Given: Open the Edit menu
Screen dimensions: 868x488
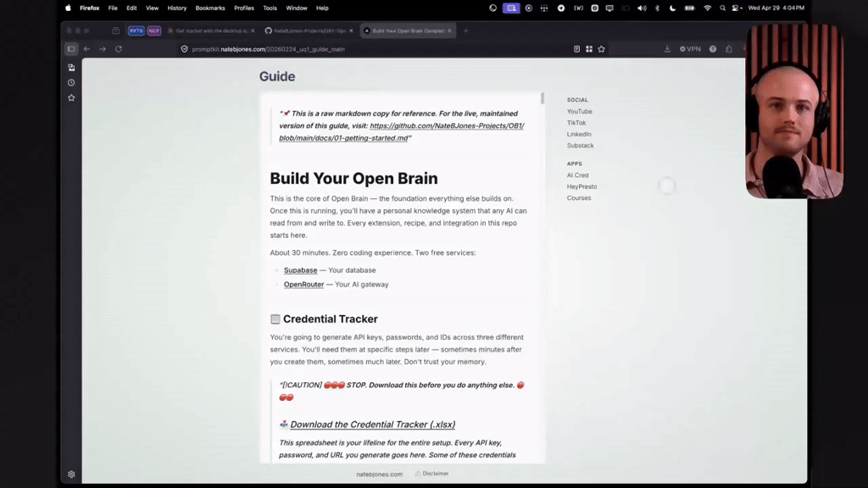Looking at the screenshot, I should point(131,8).
